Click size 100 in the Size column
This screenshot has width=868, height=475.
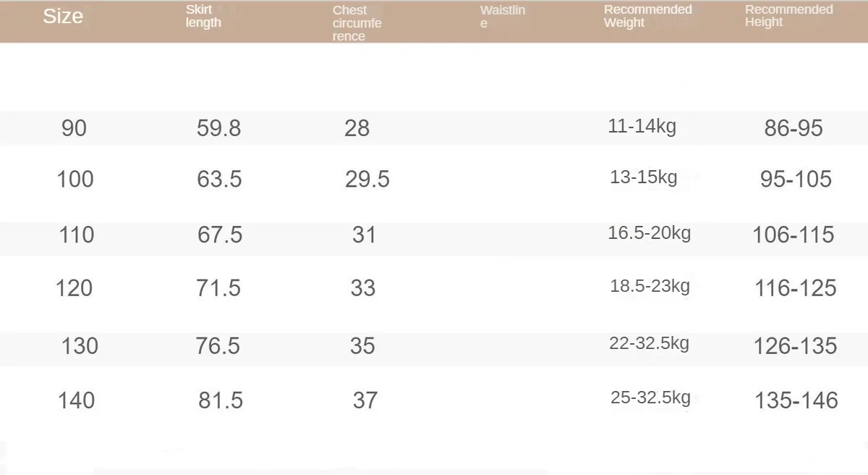(x=75, y=179)
